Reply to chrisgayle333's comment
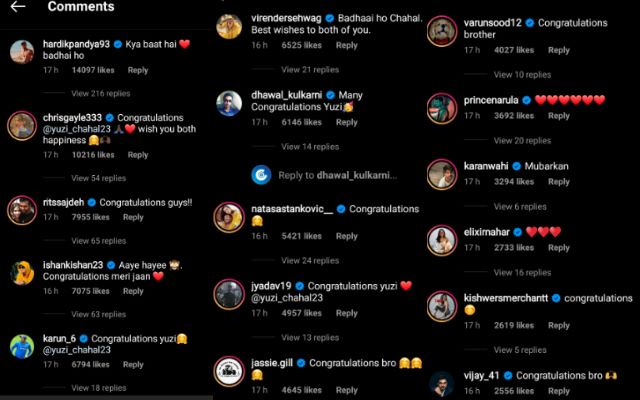The image size is (640, 400). 138,155
